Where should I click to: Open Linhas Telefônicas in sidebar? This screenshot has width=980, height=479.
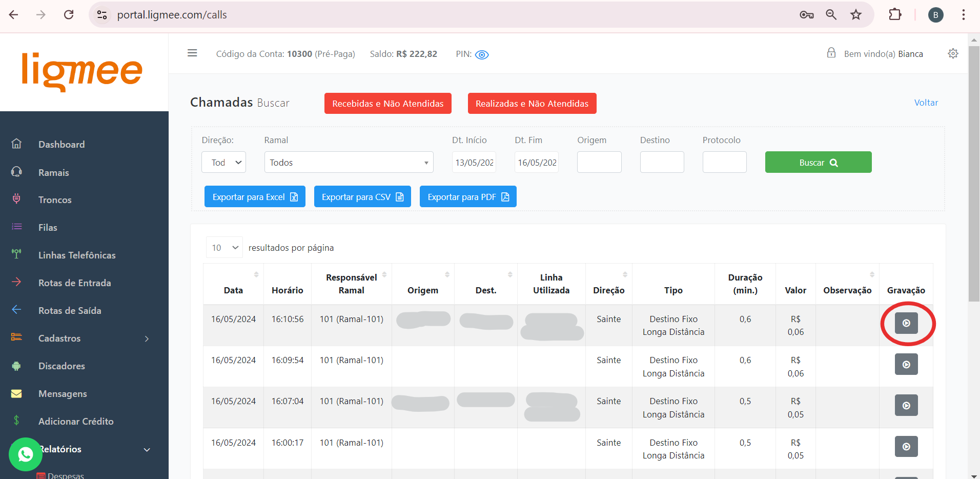[77, 255]
